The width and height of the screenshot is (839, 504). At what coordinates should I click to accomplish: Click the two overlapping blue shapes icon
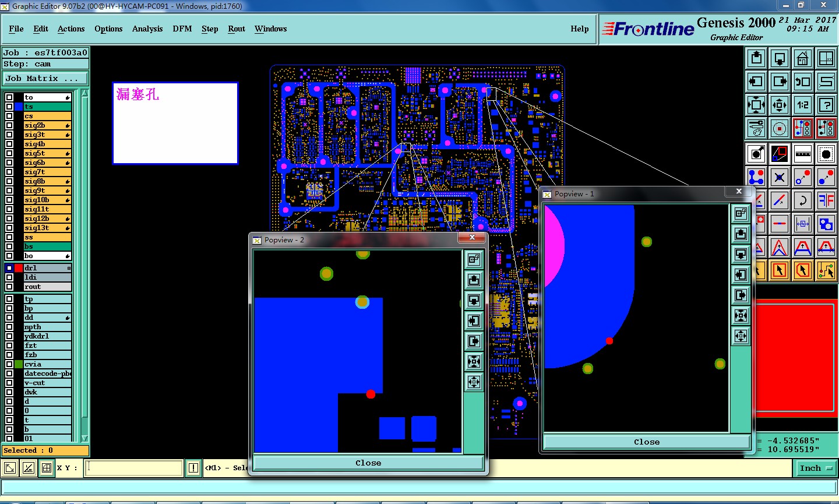click(826, 224)
